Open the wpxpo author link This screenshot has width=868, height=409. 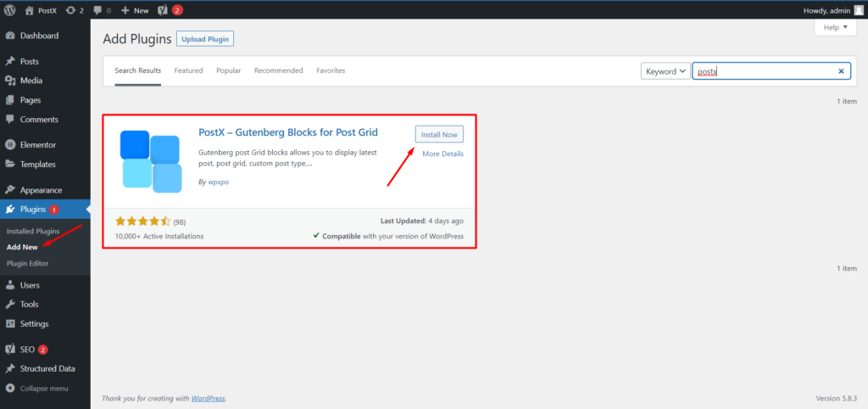pos(218,182)
